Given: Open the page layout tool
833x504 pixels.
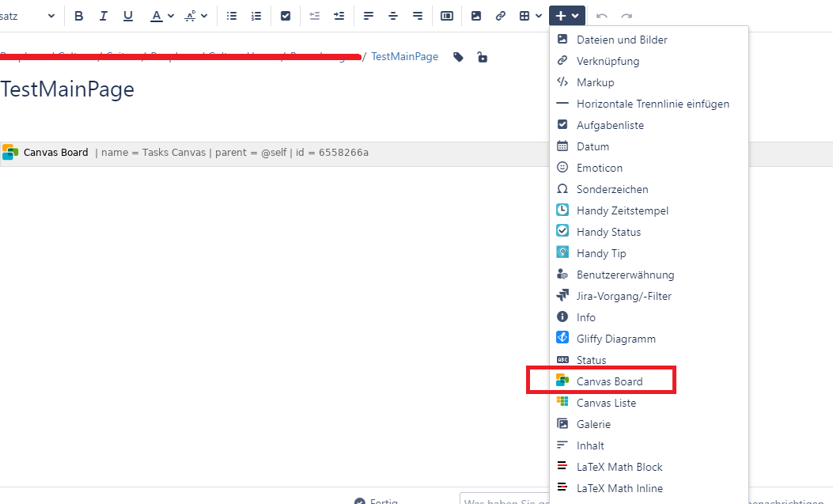Looking at the screenshot, I should [x=447, y=16].
